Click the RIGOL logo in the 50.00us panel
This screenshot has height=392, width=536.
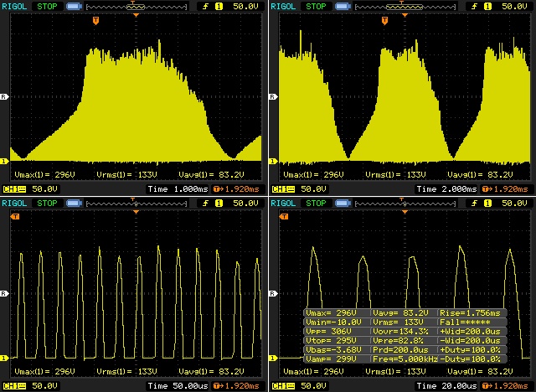point(14,203)
